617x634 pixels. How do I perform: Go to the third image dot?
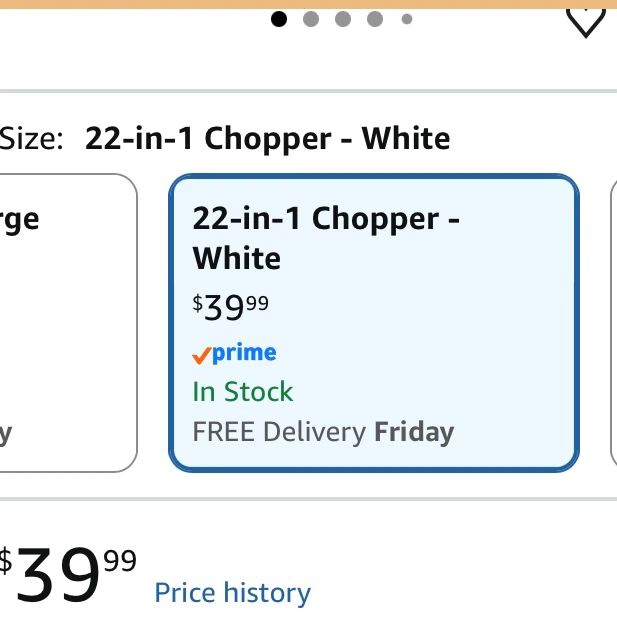(343, 19)
